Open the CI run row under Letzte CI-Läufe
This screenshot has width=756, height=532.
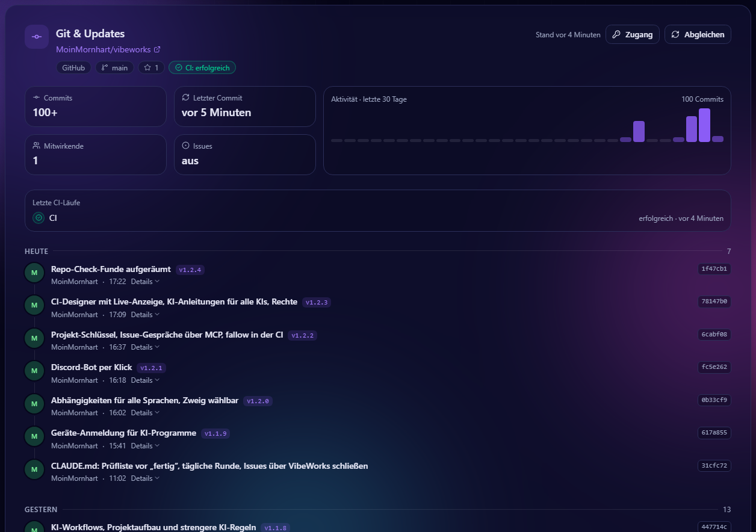[x=378, y=218]
